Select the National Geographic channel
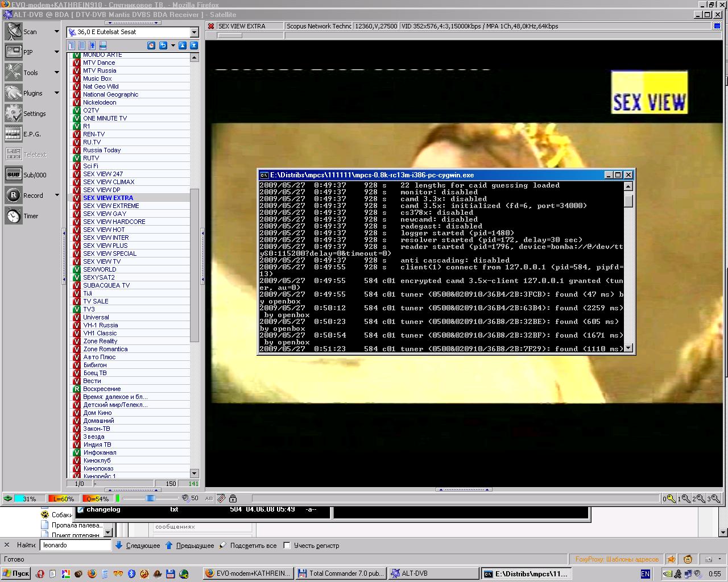 (x=110, y=94)
